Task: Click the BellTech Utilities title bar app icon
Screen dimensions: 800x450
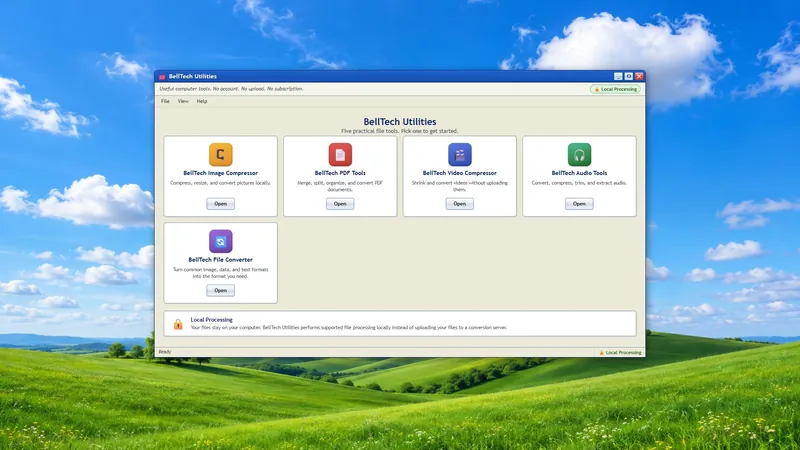Action: pyautogui.click(x=162, y=77)
